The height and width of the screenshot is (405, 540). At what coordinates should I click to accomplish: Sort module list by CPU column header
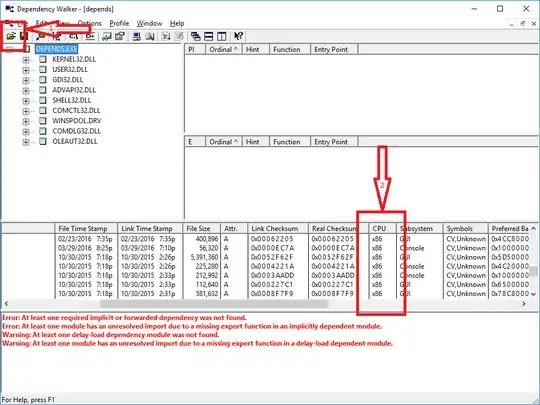382,229
